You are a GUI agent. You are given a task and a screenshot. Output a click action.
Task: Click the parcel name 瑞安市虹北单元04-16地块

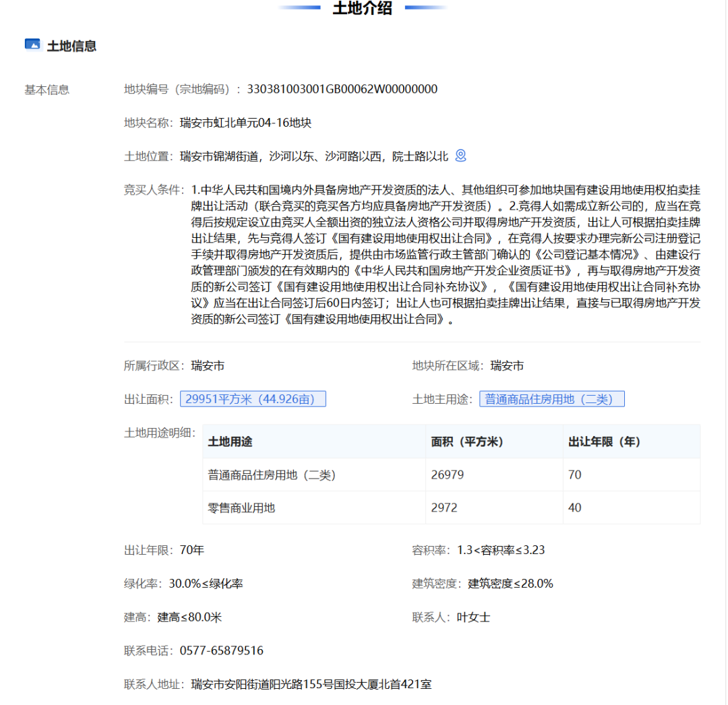click(245, 123)
